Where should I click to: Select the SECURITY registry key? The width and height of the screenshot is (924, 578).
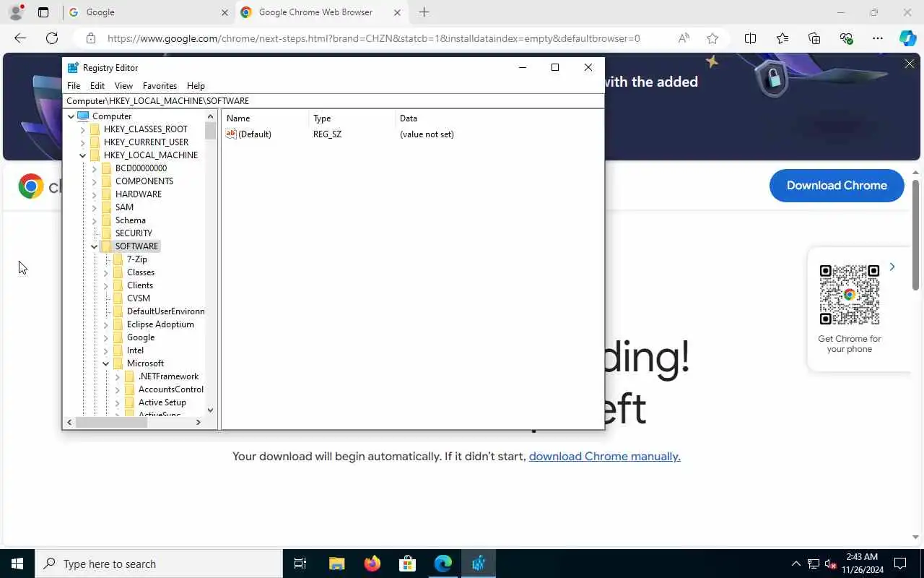(x=134, y=233)
